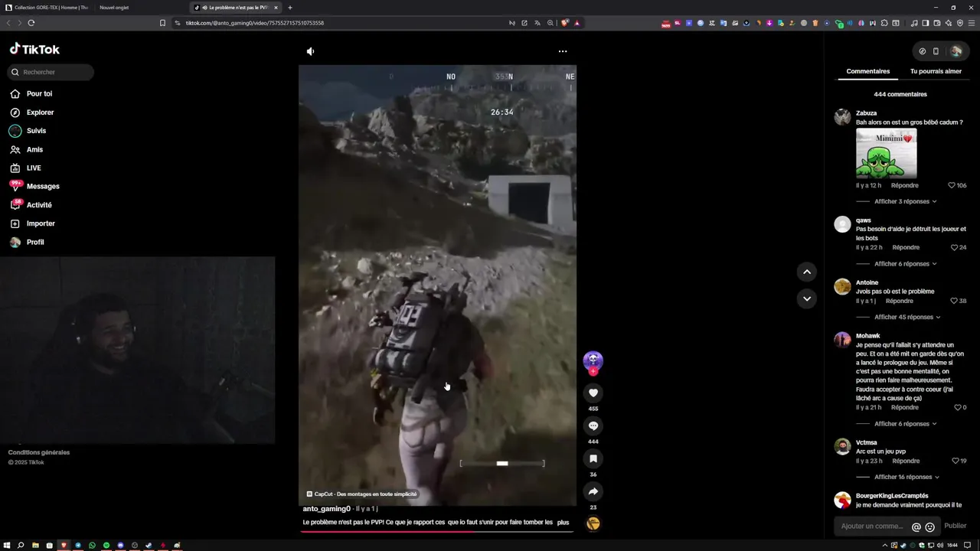The width and height of the screenshot is (980, 551).
Task: Mute the video with the speaker icon
Action: click(310, 51)
